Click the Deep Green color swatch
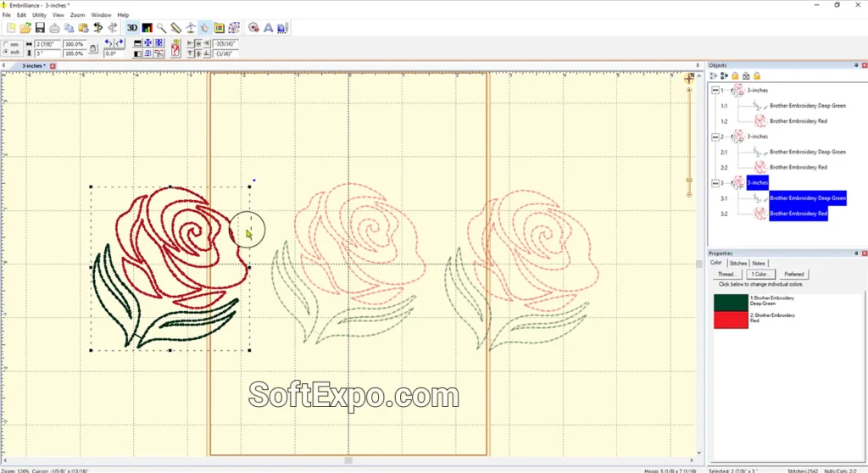This screenshot has height=473, width=868. pos(731,303)
